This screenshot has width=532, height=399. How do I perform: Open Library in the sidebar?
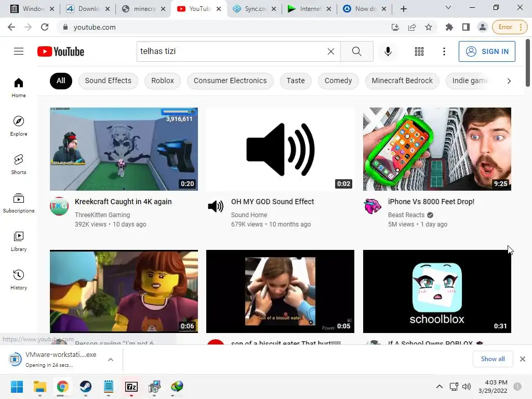[x=19, y=241]
